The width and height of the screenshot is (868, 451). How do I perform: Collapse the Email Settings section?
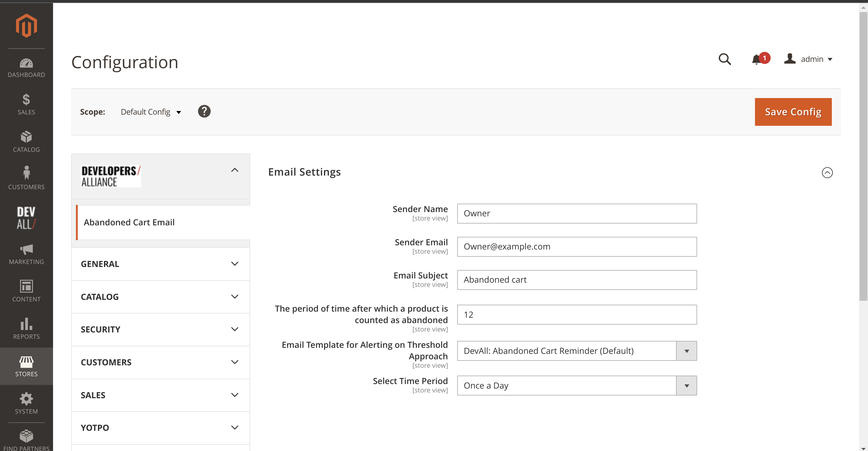click(827, 173)
